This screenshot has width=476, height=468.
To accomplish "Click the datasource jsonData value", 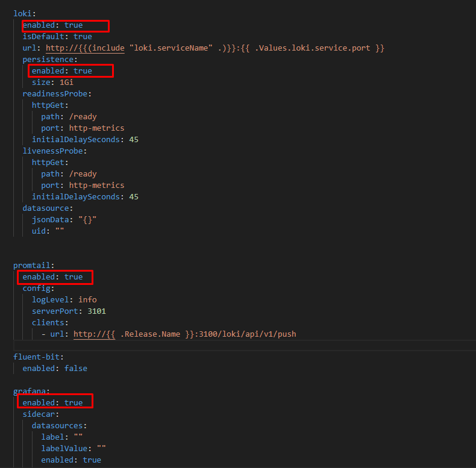I will [87, 219].
